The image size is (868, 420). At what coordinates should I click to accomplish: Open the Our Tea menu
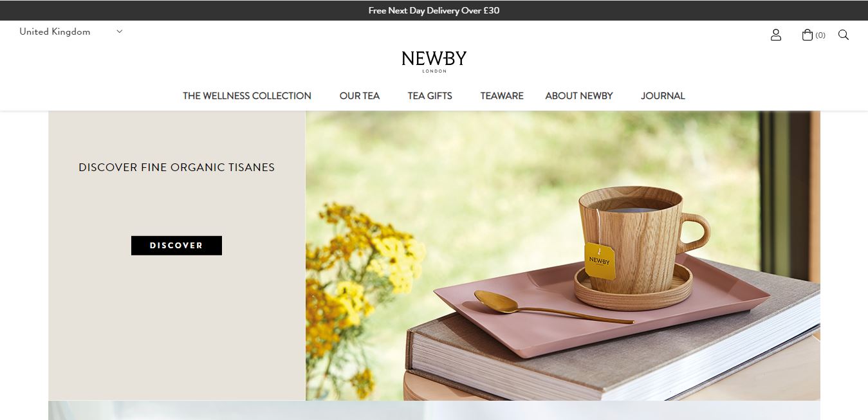pyautogui.click(x=360, y=96)
